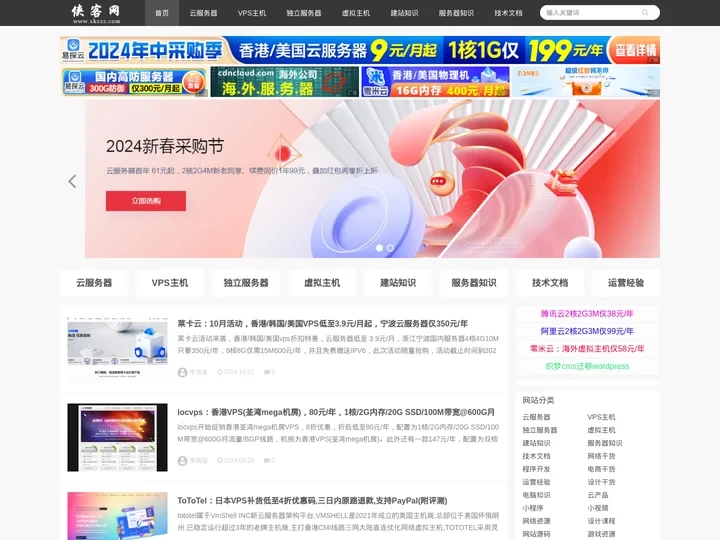Image resolution: width=720 pixels, height=540 pixels.
Task: Open the 云服务器 category tile
Action: pos(94,283)
